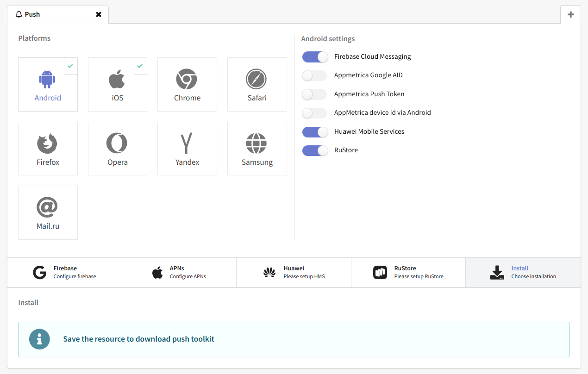Image resolution: width=588 pixels, height=374 pixels.
Task: Choose the Chrome browser icon
Action: pos(187,79)
